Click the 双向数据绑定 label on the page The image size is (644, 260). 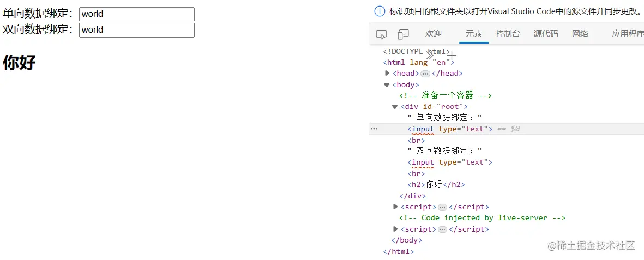(38, 29)
